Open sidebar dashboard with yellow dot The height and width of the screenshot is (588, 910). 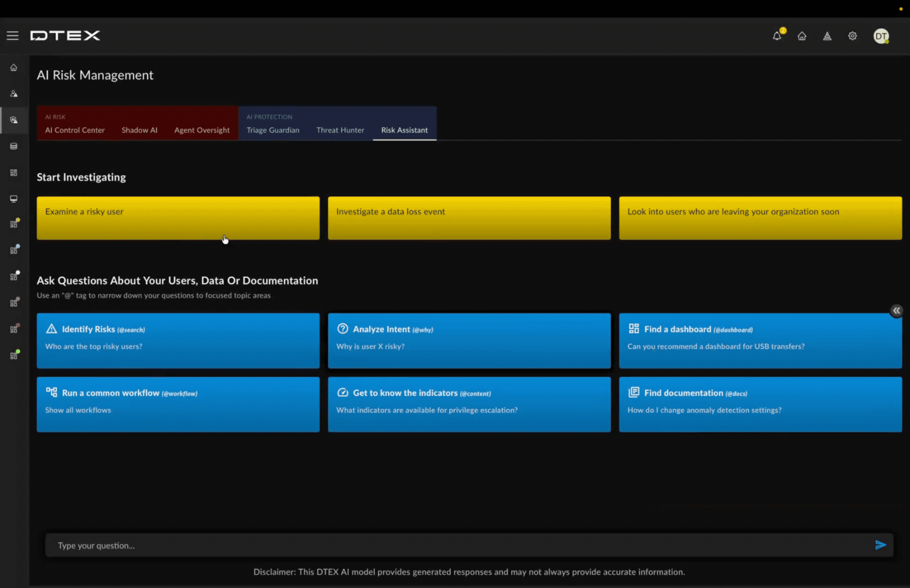[14, 224]
